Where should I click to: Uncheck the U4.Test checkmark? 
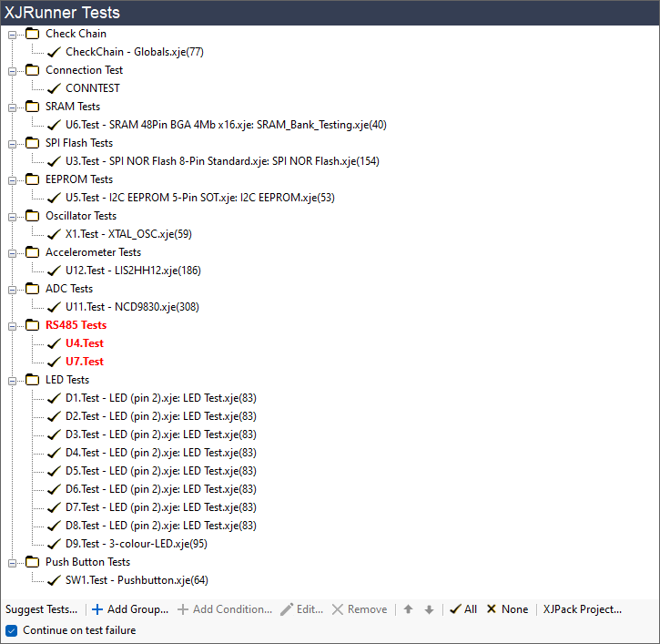[x=54, y=343]
